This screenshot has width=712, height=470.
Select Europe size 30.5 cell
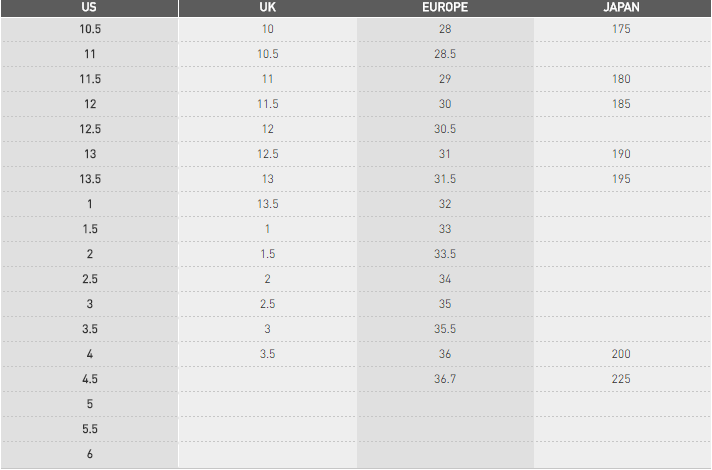point(445,129)
